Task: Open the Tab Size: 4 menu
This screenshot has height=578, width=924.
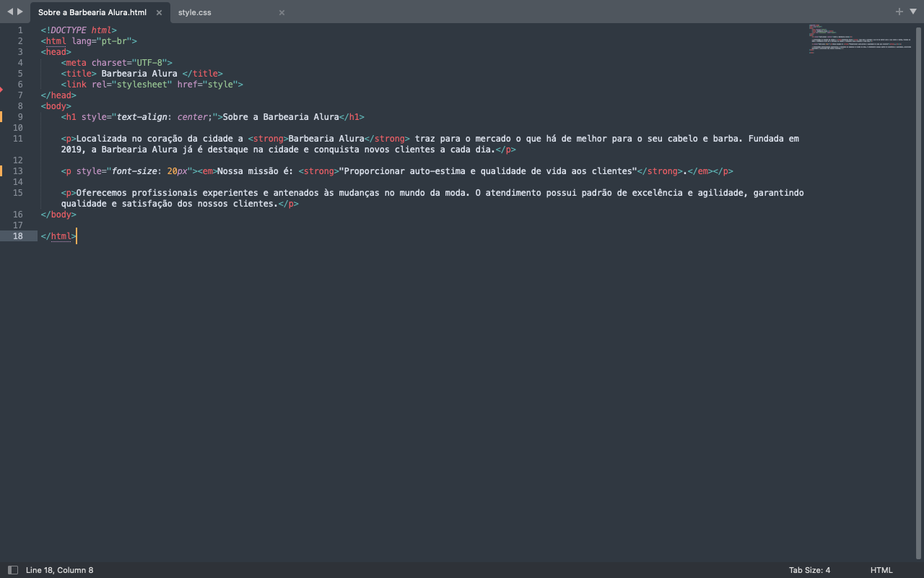Action: (x=809, y=570)
